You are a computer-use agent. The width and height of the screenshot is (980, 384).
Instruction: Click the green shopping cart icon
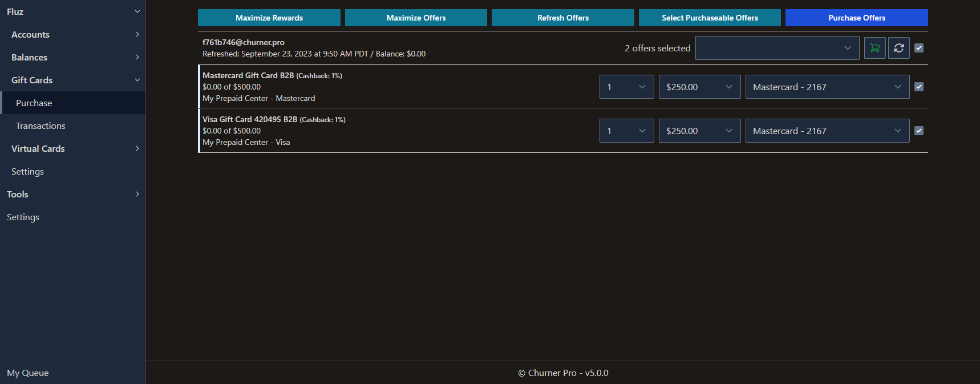tap(874, 48)
